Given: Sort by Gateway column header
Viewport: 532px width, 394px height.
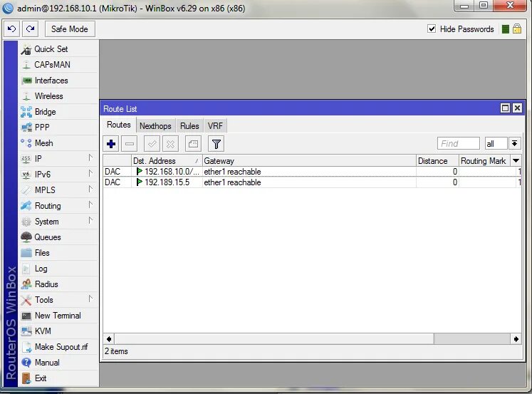Looking at the screenshot, I should (x=309, y=161).
